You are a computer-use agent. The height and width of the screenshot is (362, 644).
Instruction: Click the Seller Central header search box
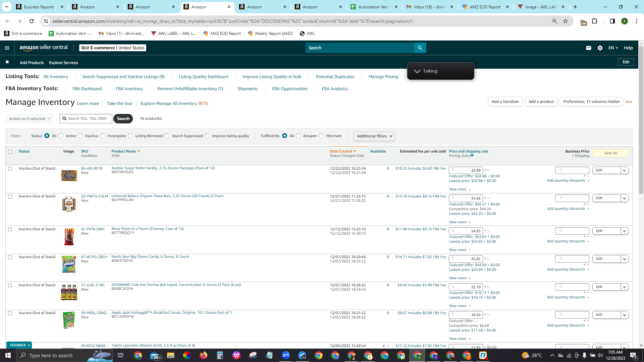(360, 48)
